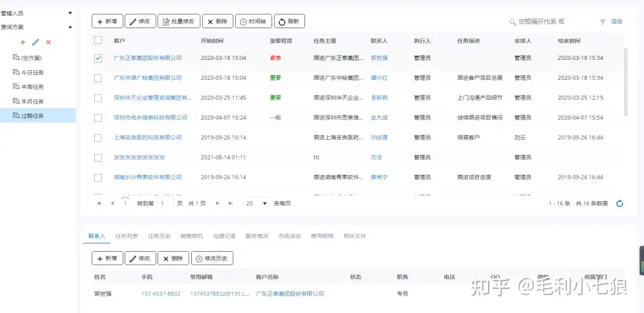Uncheck the 广东正泰集团股份有限公司 row checkbox
The height and width of the screenshot is (313, 644).
point(98,58)
